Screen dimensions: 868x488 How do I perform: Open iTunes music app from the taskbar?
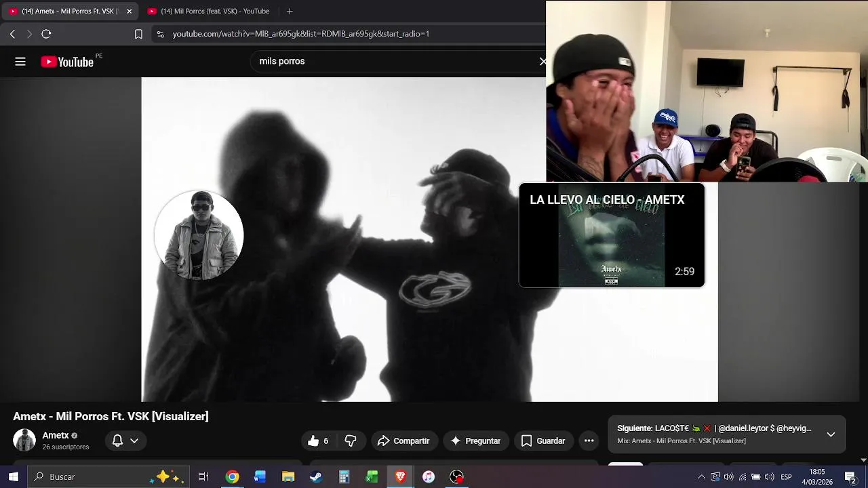(428, 476)
